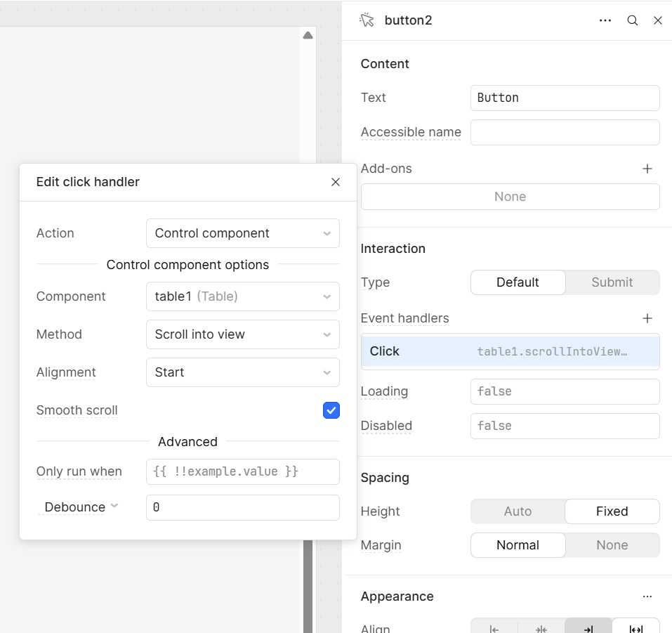Close the button2 inspector panel
The height and width of the screenshot is (633, 672).
point(658,20)
